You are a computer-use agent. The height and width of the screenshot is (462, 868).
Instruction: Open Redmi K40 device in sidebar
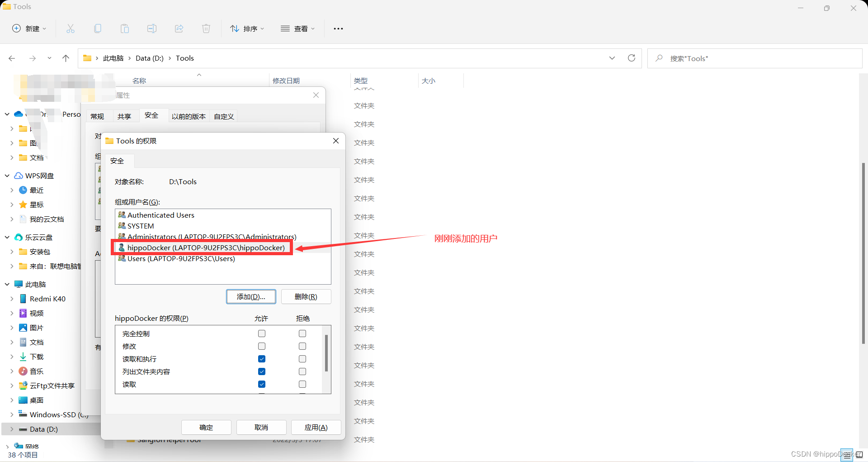[47, 299]
